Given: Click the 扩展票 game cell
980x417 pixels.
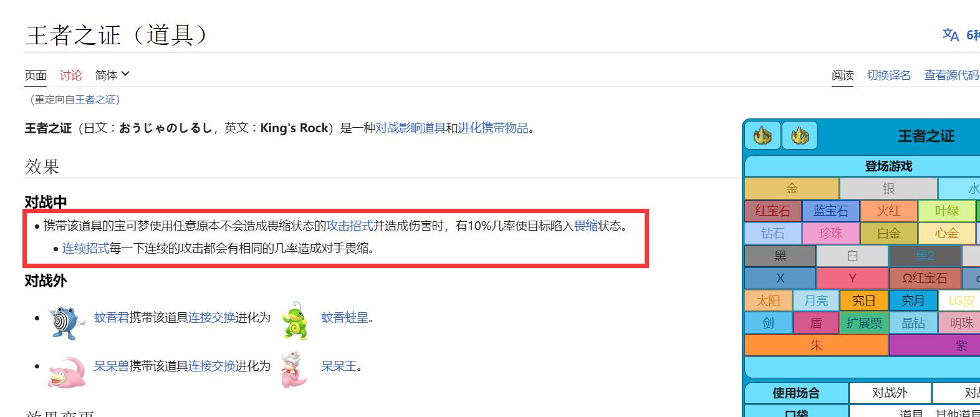Looking at the screenshot, I should tap(864, 323).
